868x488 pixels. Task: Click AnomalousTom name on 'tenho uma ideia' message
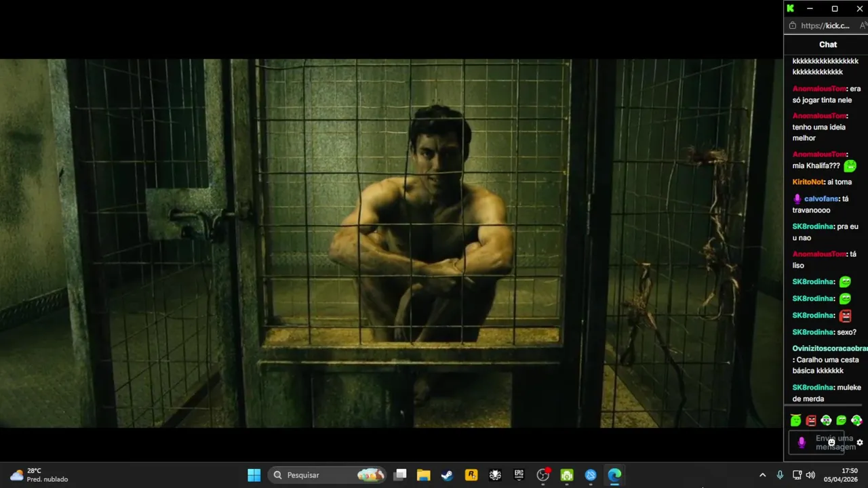[x=819, y=116]
